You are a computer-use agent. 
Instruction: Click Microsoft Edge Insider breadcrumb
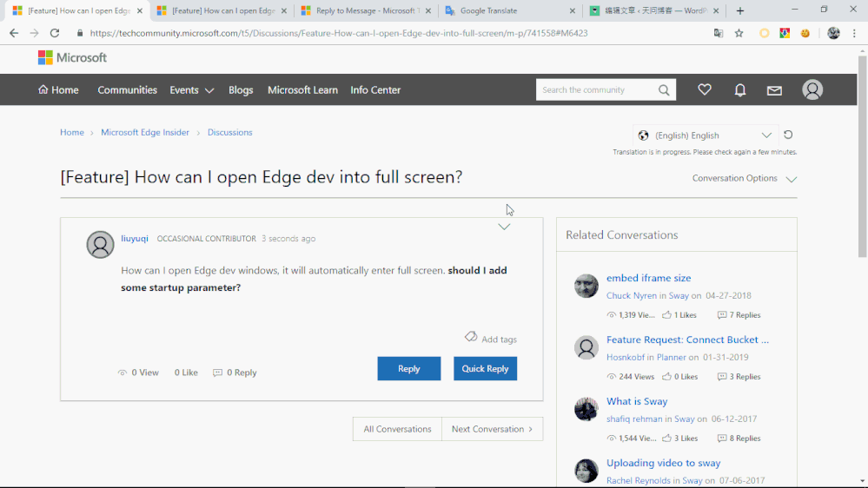(145, 132)
